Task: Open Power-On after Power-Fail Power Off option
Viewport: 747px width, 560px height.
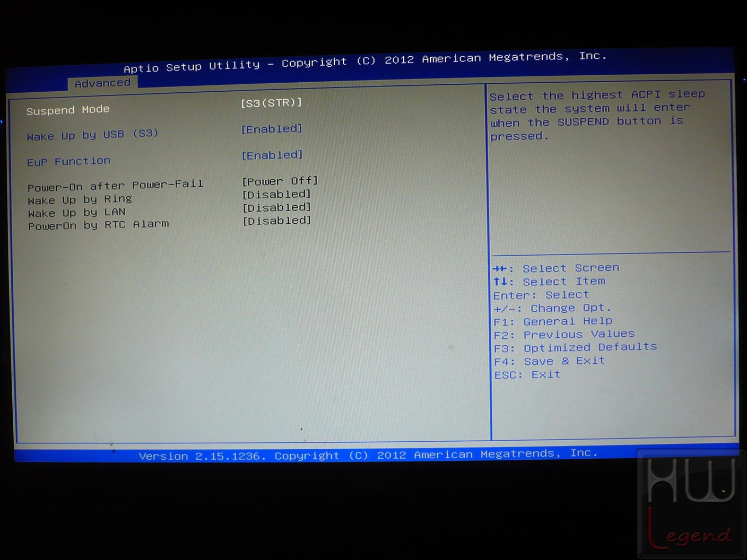Action: point(280,181)
